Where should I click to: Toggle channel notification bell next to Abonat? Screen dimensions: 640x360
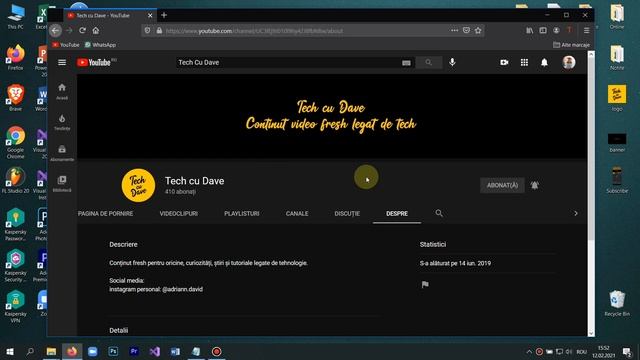[x=535, y=185]
